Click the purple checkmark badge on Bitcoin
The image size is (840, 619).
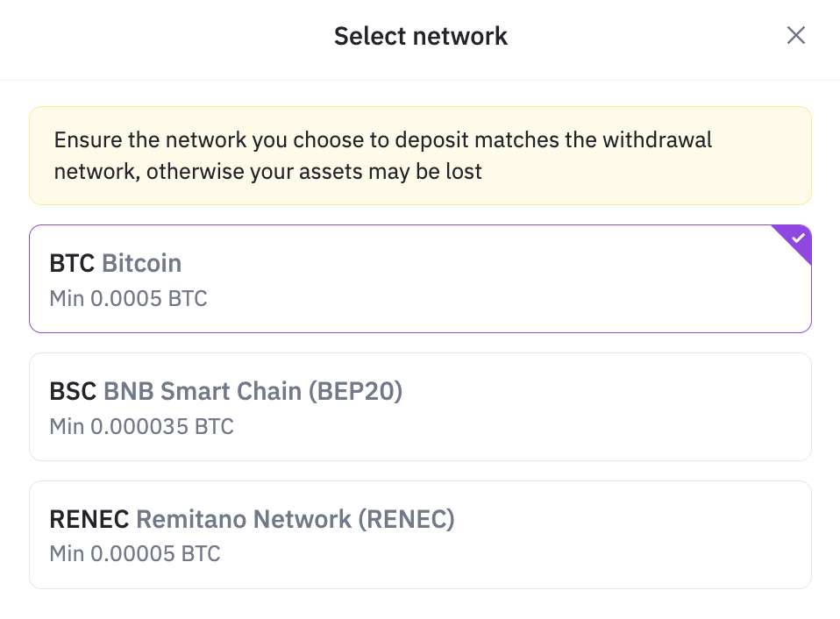click(796, 238)
